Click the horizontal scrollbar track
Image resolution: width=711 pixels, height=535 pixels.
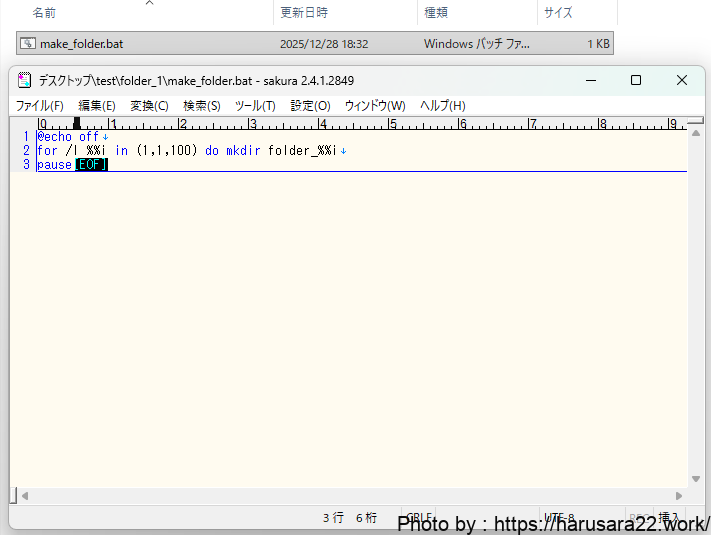(x=350, y=495)
